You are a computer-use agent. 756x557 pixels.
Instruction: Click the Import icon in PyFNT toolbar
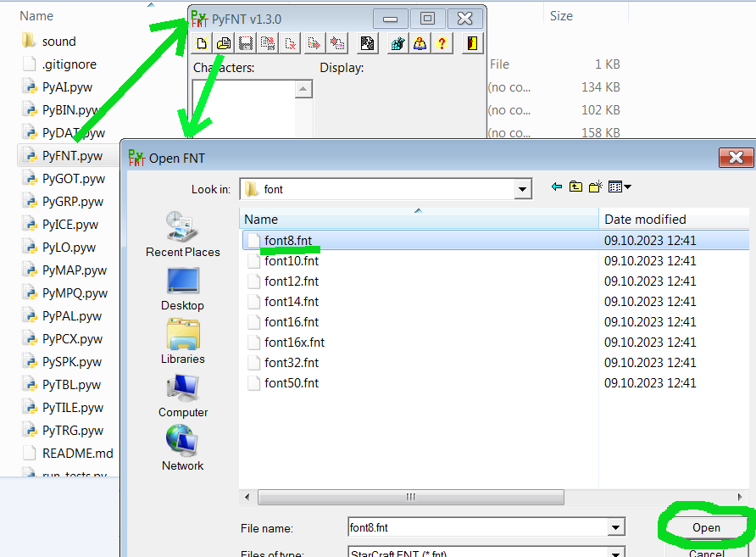(337, 43)
